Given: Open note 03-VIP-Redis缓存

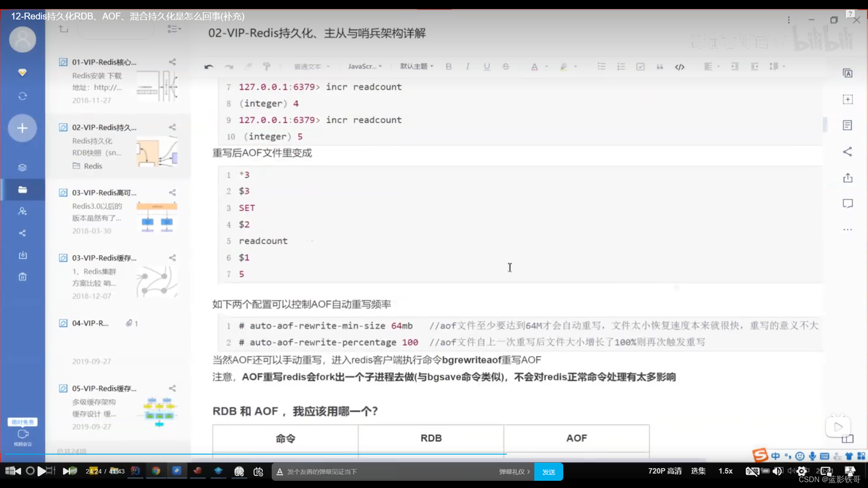Looking at the screenshot, I should [x=118, y=277].
